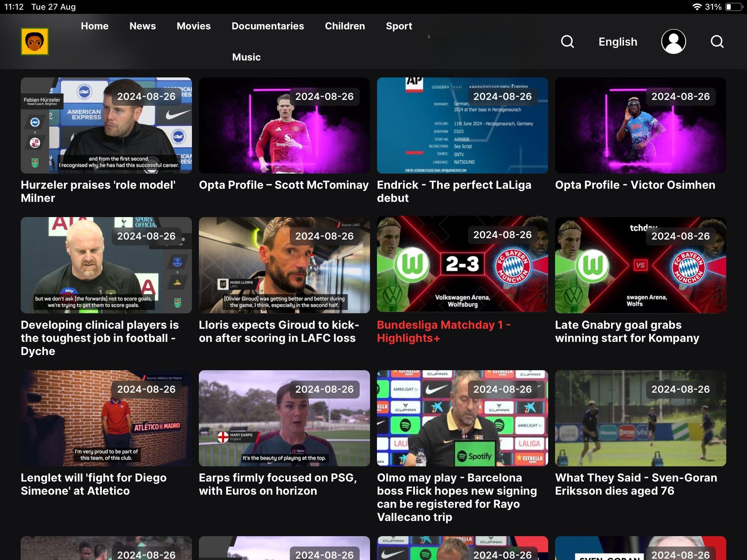
Task: Click 'Olmo may play - Barcelona boss Flick' title
Action: click(x=457, y=497)
